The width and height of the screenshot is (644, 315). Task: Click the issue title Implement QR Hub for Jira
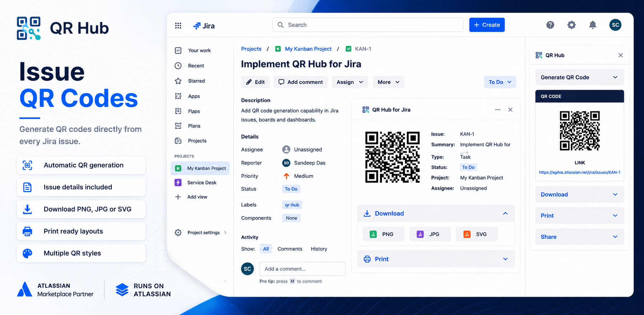click(x=301, y=64)
